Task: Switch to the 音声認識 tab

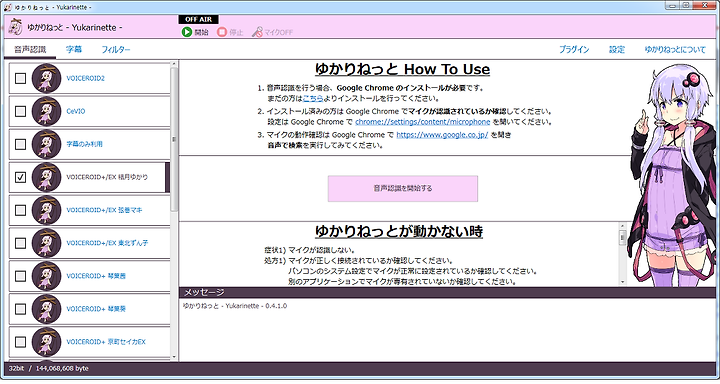Action: click(30, 50)
